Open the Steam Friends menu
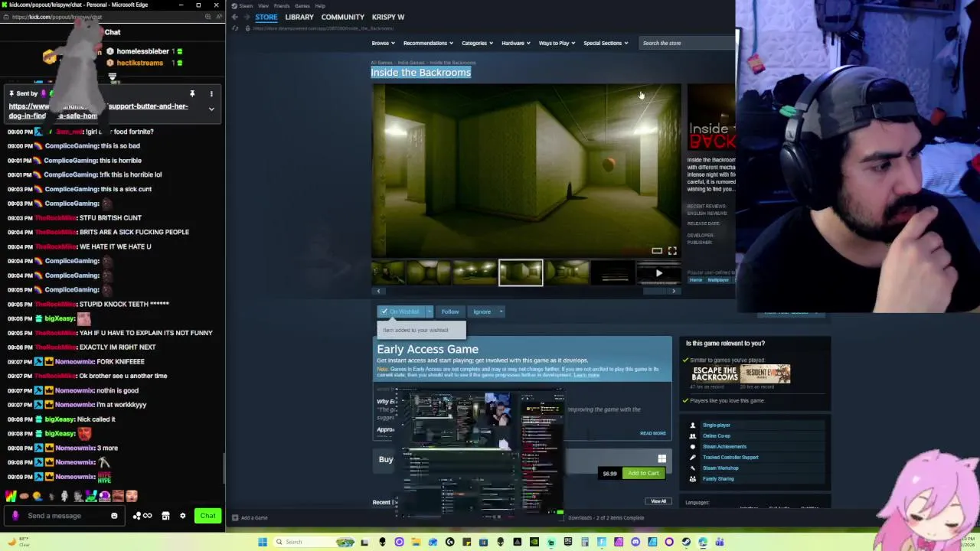Viewport: 980px width, 551px height. coord(282,5)
